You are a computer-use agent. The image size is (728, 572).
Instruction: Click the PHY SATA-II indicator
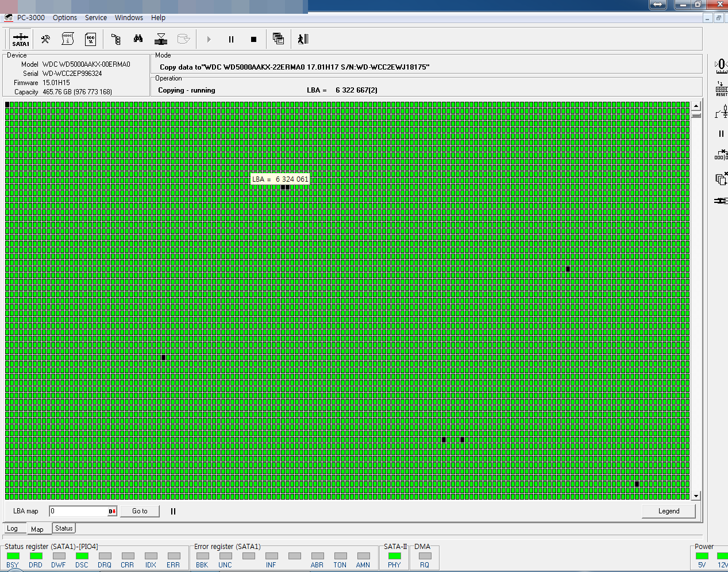[394, 556]
